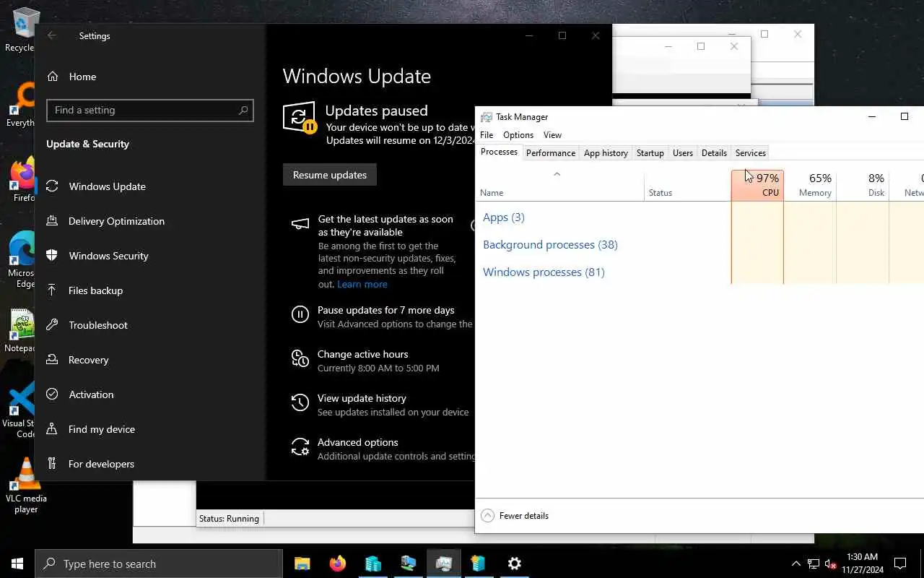924x578 pixels.
Task: Open Task Manager File menu
Action: tap(487, 135)
